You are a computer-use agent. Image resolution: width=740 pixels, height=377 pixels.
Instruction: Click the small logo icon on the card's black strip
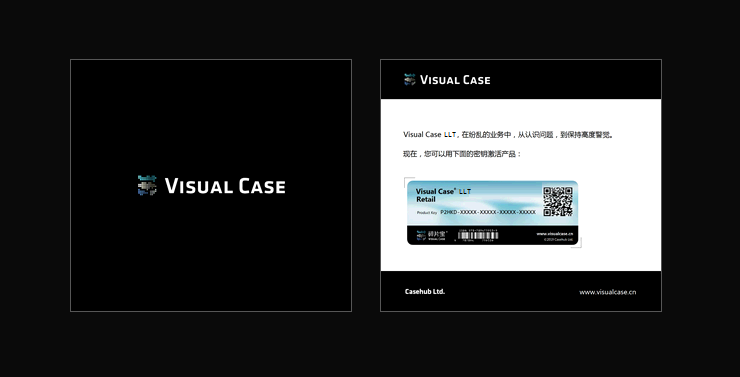pos(421,235)
